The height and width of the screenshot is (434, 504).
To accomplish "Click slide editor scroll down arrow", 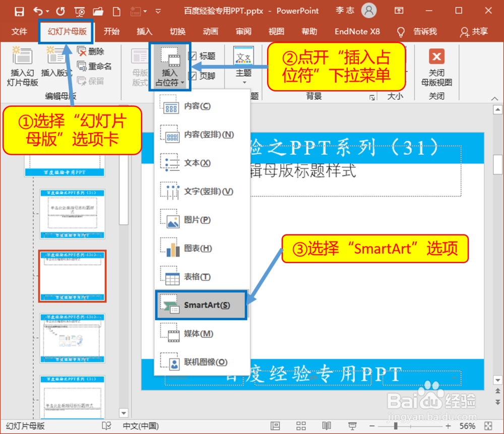I will click(x=497, y=380).
